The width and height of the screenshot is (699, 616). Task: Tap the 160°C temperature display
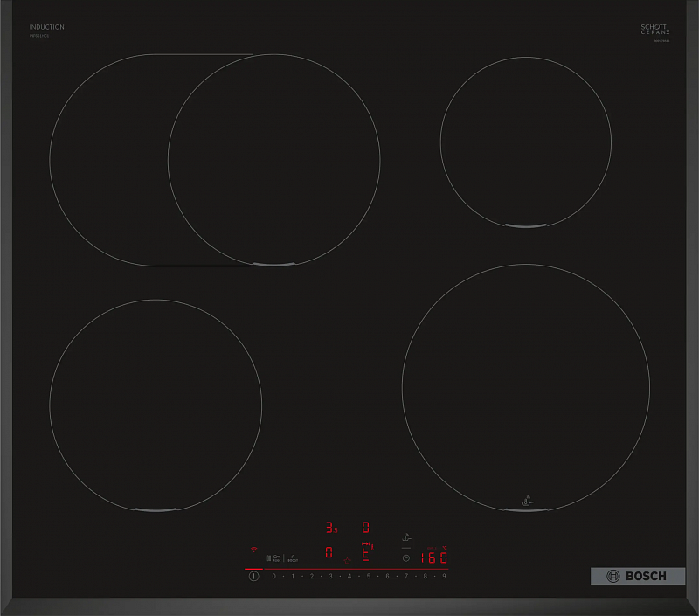[435, 556]
